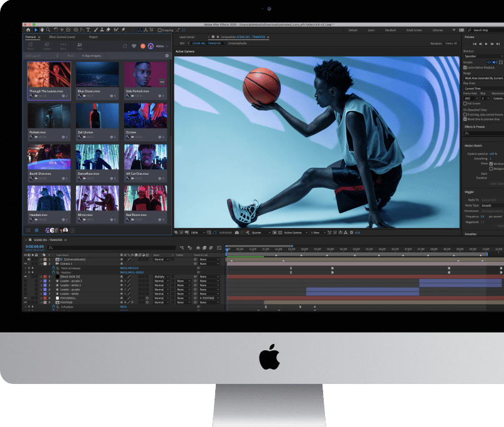Select the Libraries workspace
Screen dimensions: 504x427
coord(438,30)
